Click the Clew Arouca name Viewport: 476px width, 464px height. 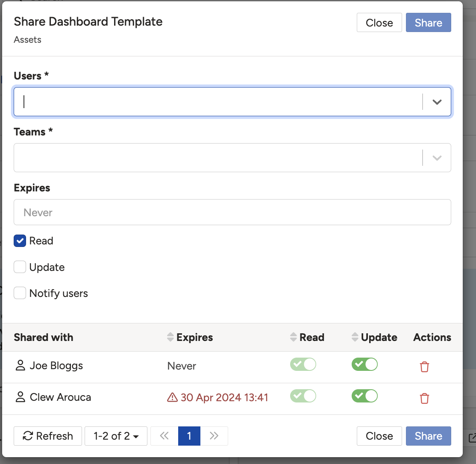60,397
